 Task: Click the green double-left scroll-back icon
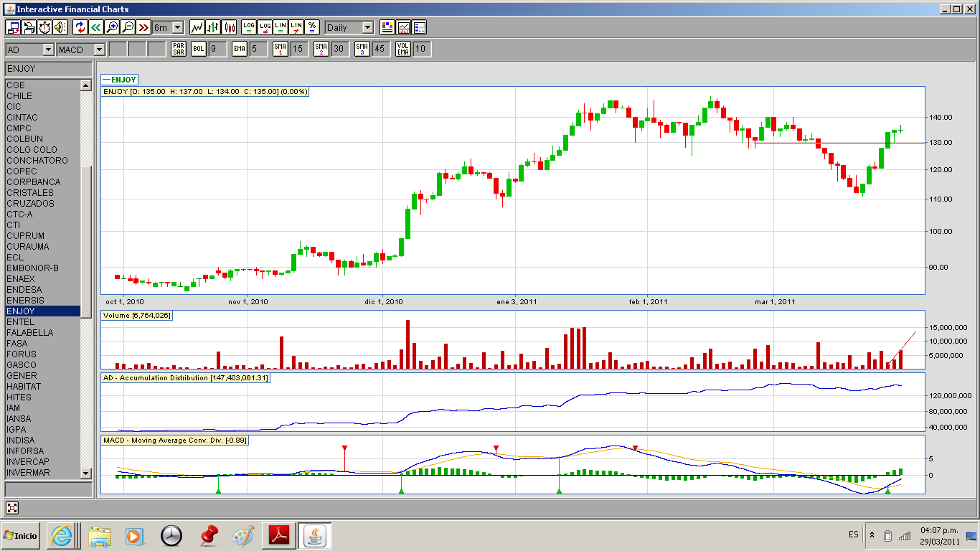click(x=96, y=27)
